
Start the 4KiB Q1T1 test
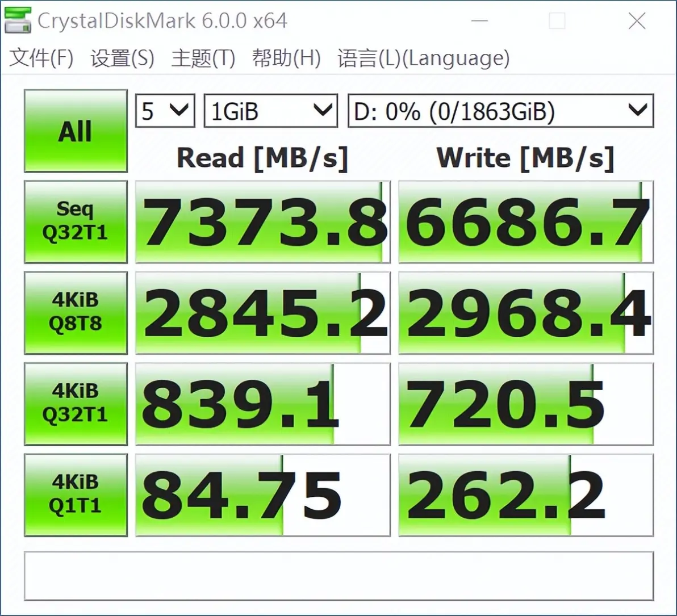[76, 495]
